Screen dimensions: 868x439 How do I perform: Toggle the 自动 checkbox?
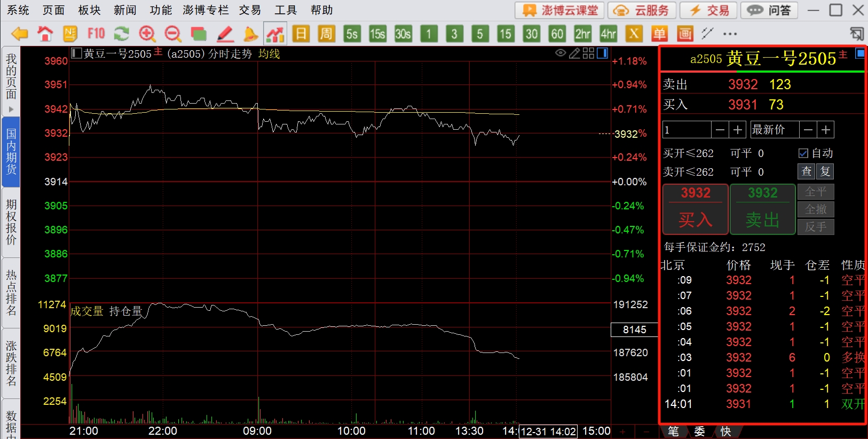click(803, 153)
